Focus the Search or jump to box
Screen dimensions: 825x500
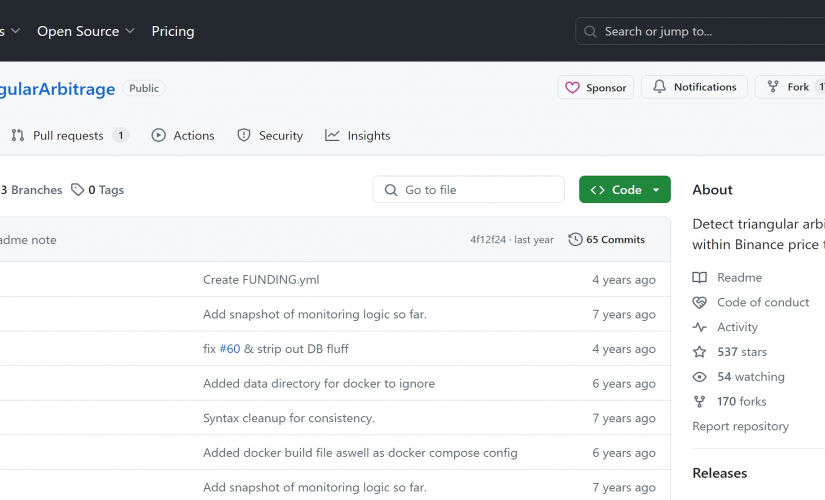pos(700,32)
